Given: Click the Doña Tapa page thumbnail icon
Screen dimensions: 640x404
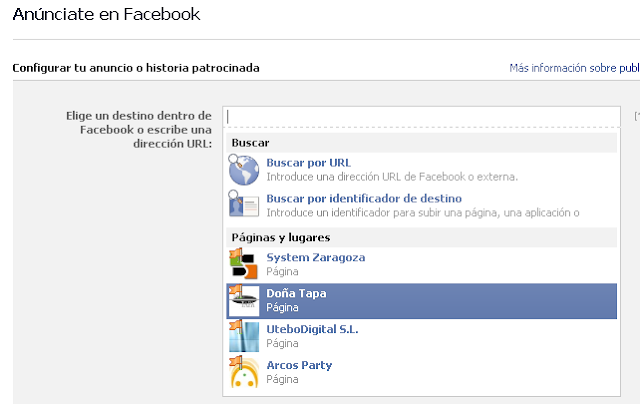Looking at the screenshot, I should click(x=243, y=300).
